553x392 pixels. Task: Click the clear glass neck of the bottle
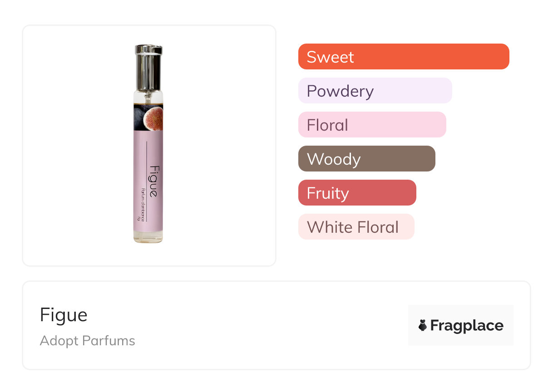pos(148,96)
